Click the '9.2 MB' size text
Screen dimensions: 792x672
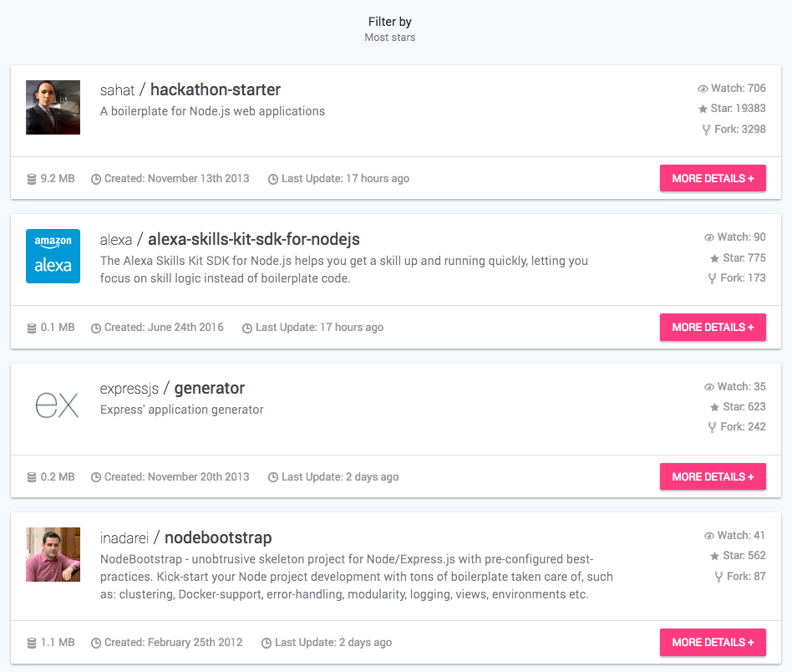[x=58, y=178]
